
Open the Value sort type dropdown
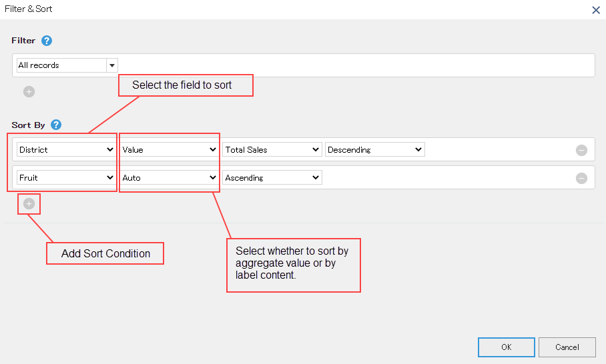pos(169,150)
